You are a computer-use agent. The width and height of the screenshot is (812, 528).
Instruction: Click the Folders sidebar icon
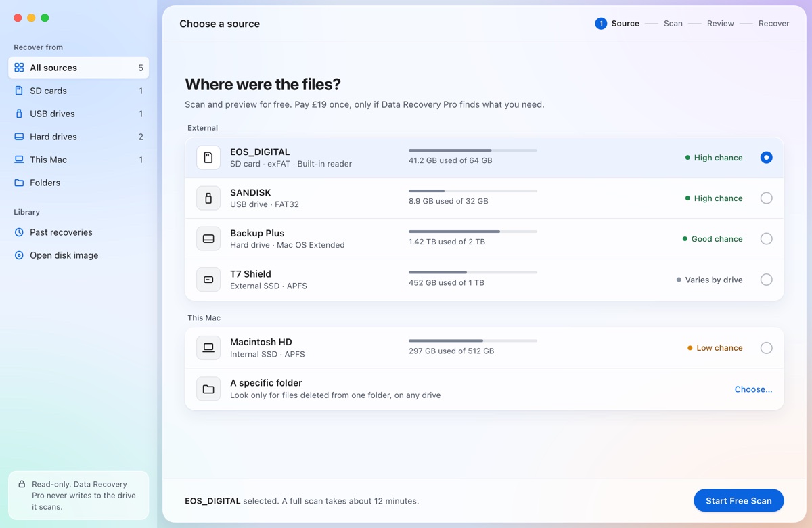coord(19,183)
